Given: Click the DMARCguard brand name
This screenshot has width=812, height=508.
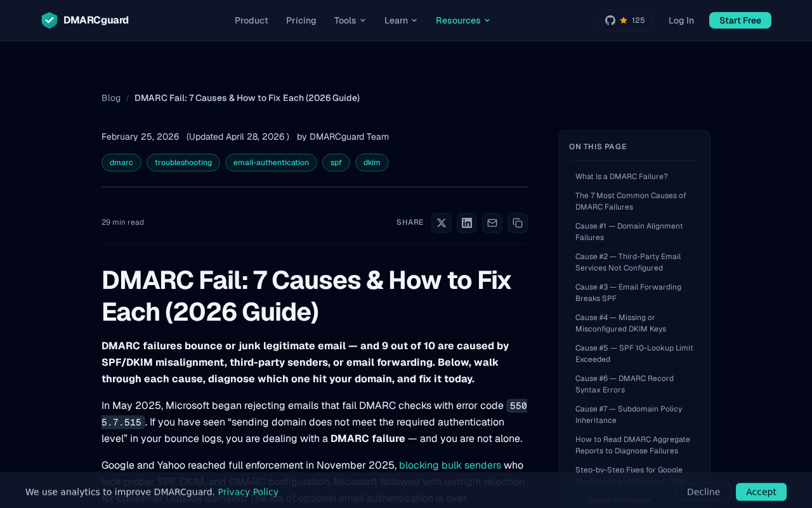Looking at the screenshot, I should (96, 20).
